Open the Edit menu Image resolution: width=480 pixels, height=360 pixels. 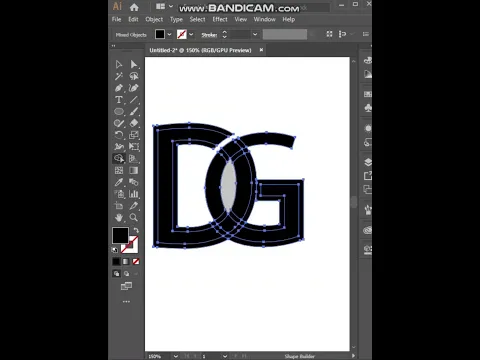[133, 19]
